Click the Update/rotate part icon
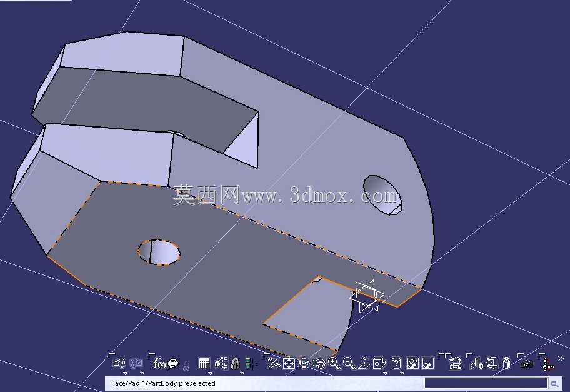This screenshot has height=392, width=570. tap(454, 363)
